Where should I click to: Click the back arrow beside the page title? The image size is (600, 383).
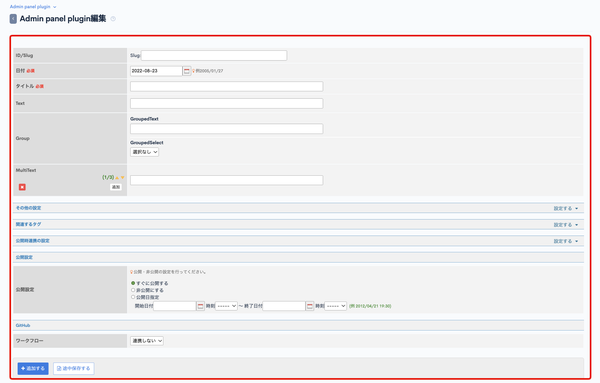(x=13, y=19)
